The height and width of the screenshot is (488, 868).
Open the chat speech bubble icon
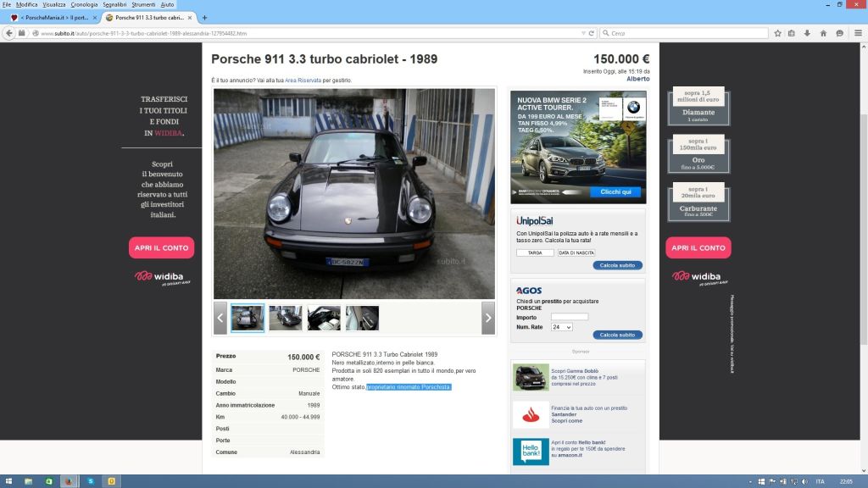click(x=840, y=33)
